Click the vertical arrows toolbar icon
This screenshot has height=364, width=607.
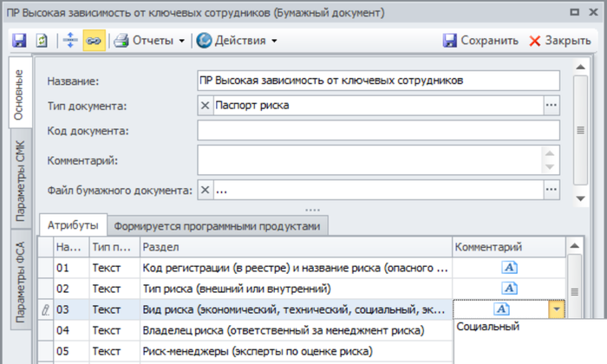(70, 41)
